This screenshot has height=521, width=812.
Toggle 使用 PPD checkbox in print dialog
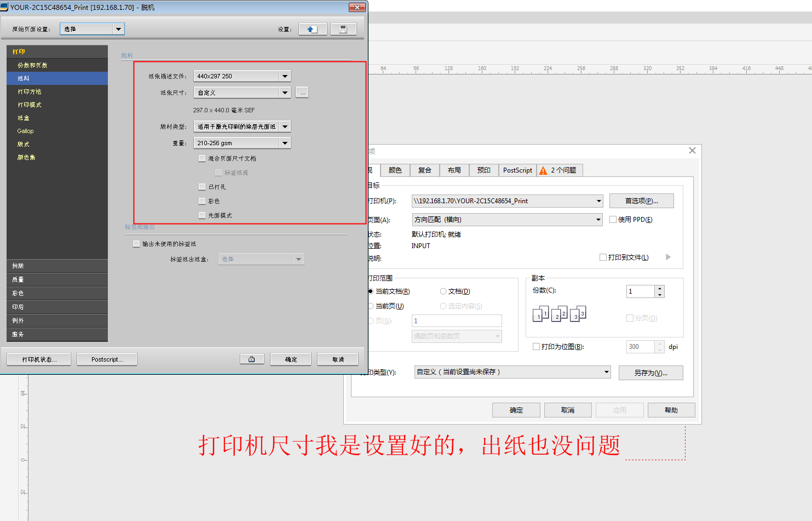(613, 220)
